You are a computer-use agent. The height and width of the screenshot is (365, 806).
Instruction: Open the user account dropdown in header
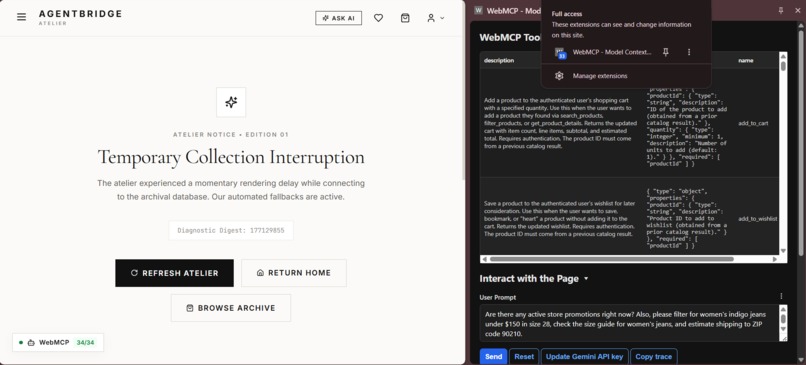click(x=435, y=18)
